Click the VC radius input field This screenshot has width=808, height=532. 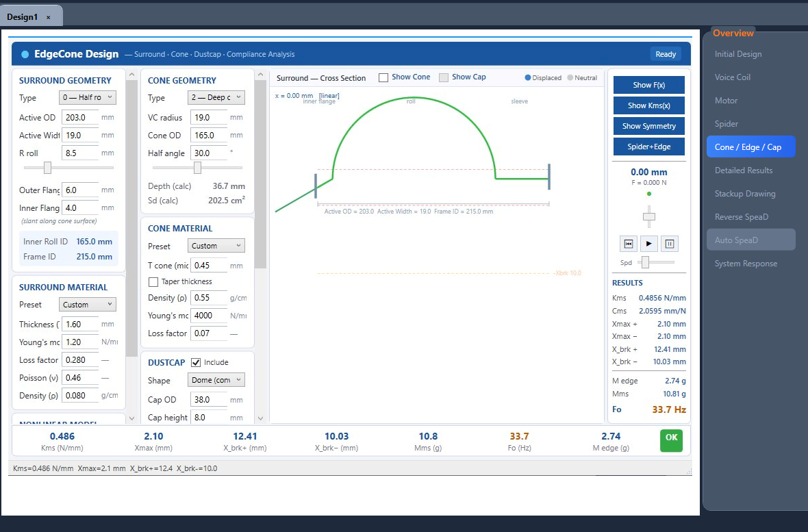209,118
